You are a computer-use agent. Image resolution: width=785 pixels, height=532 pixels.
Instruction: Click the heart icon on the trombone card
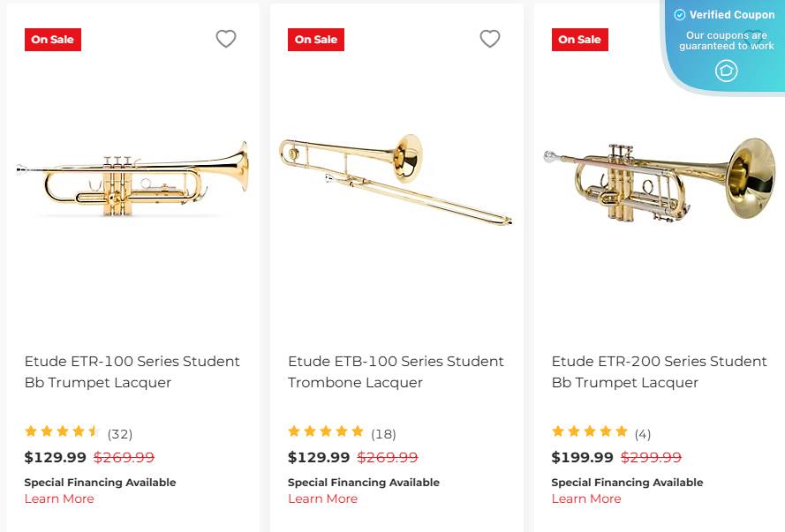(490, 39)
